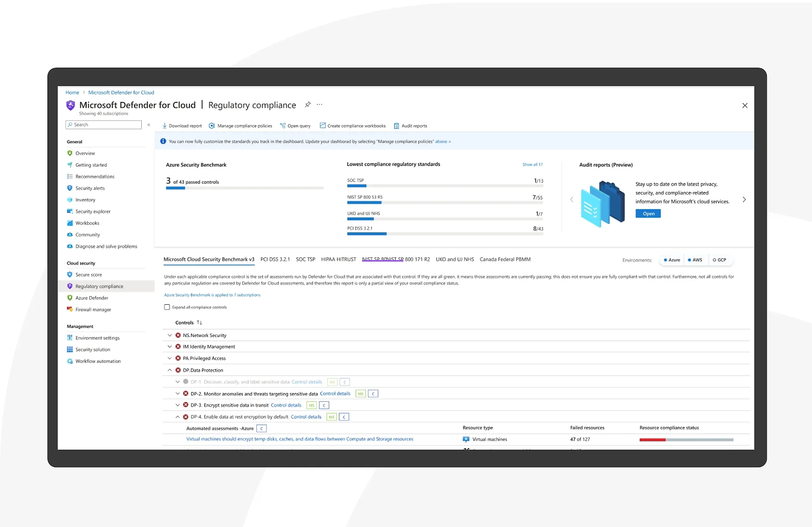Viewport: 812px width, 527px height.
Task: Open Environment settings via its icon
Action: tap(70, 338)
